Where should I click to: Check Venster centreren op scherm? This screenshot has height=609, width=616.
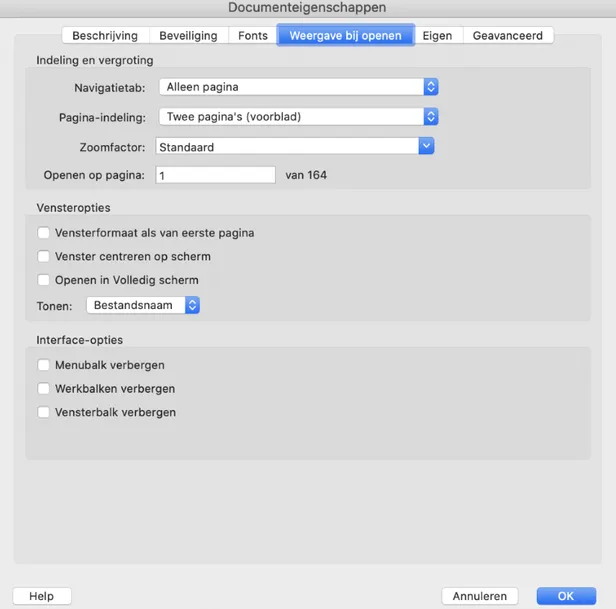point(44,257)
